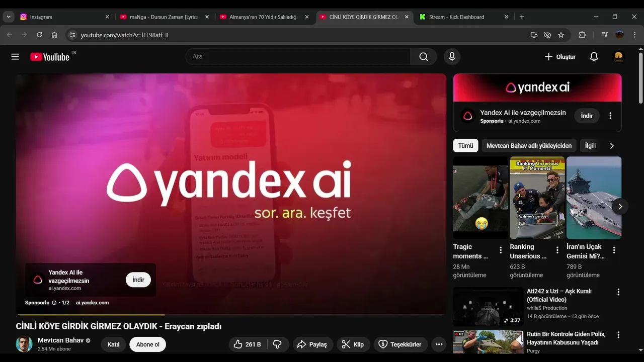The width and height of the screenshot is (644, 362).
Task: Open options for Rutin Bir Kontrole video
Action: [x=618, y=335]
